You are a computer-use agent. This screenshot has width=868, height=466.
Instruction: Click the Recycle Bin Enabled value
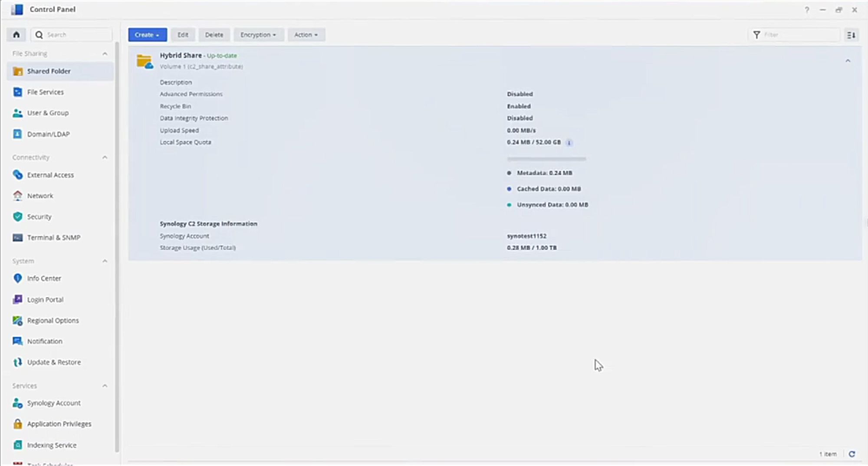(519, 106)
